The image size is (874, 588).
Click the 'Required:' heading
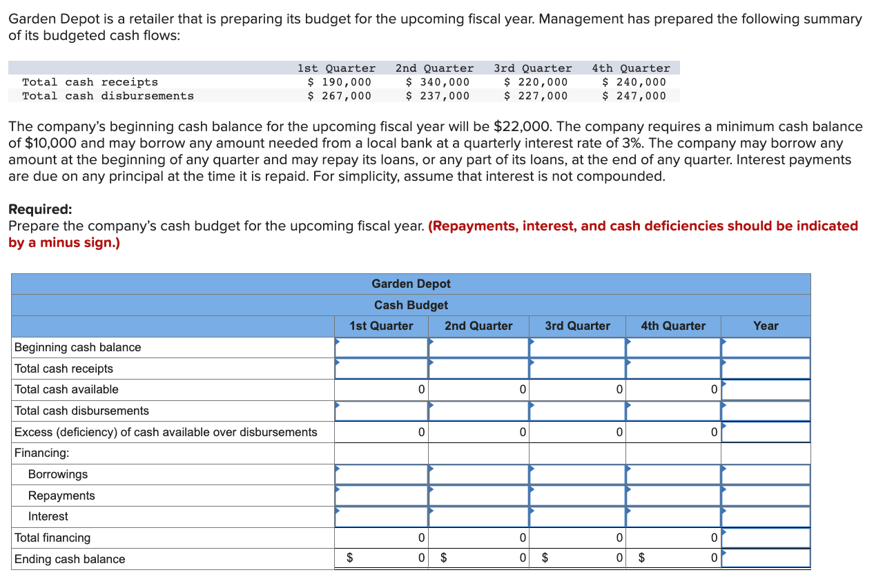[x=40, y=209]
